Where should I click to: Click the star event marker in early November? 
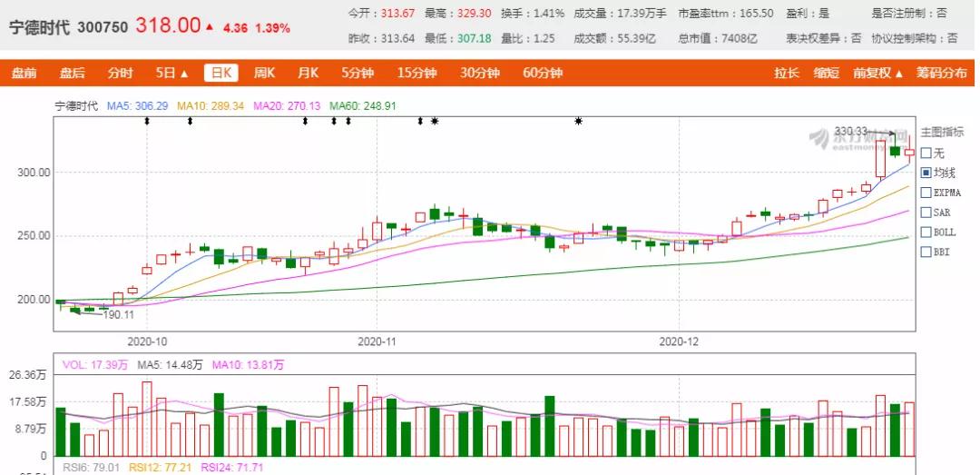(435, 121)
